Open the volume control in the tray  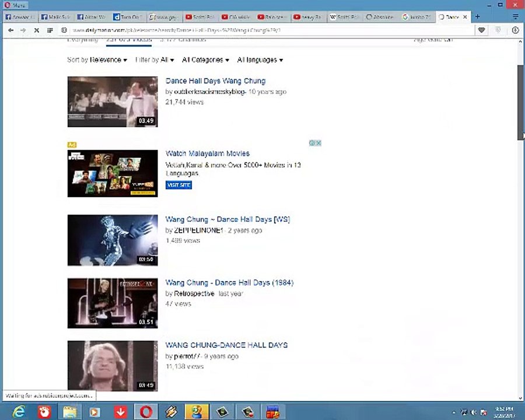[474, 412]
